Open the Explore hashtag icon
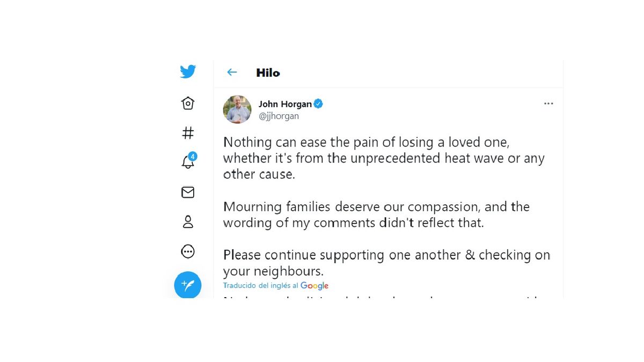 click(x=188, y=133)
